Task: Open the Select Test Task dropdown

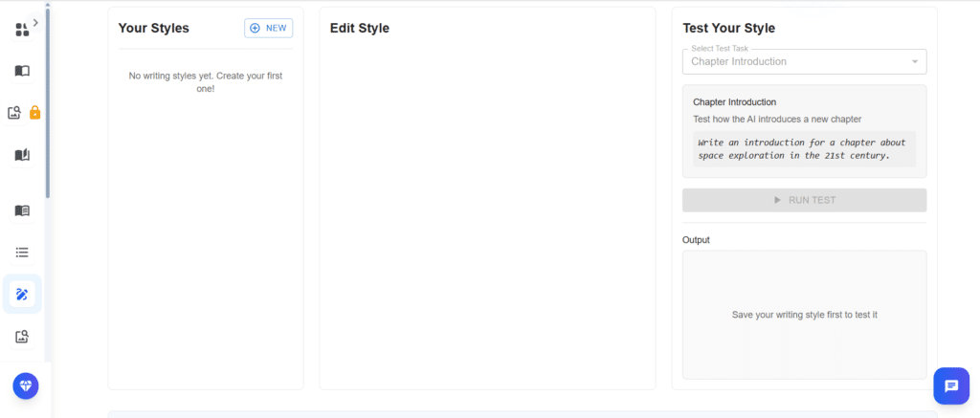Action: point(804,62)
